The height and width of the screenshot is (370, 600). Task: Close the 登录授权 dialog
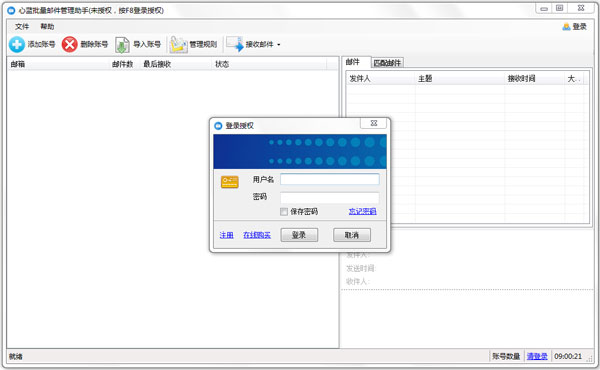374,123
